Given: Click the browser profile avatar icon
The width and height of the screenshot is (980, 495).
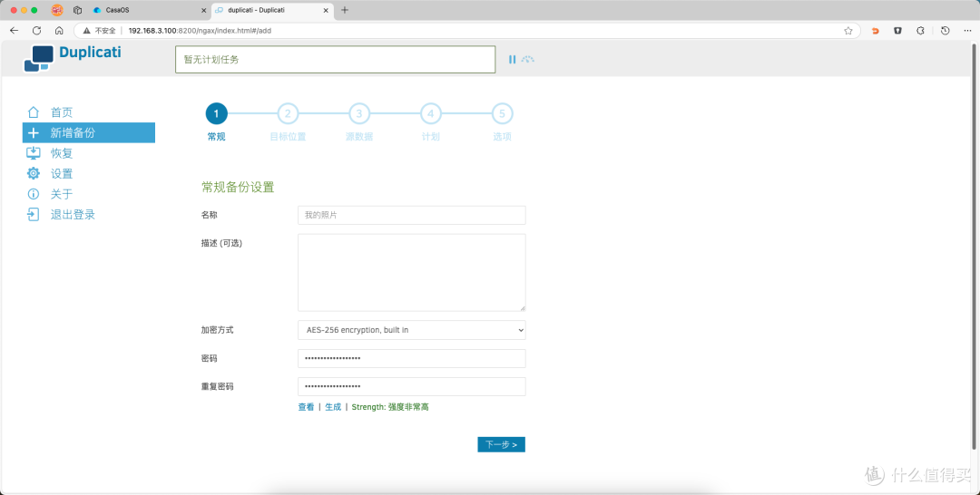Looking at the screenshot, I should click(x=57, y=10).
